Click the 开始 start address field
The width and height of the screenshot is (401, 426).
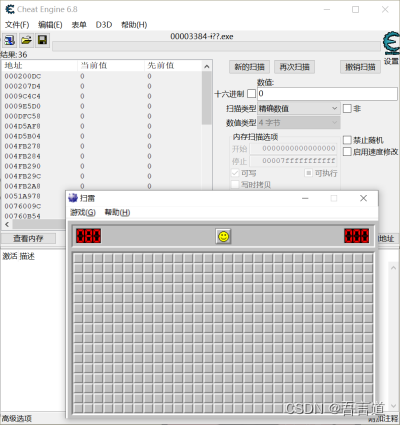pyautogui.click(x=293, y=148)
